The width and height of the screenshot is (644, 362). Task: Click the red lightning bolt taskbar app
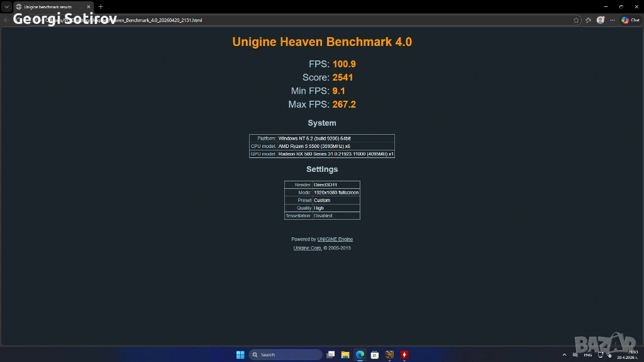point(404,354)
